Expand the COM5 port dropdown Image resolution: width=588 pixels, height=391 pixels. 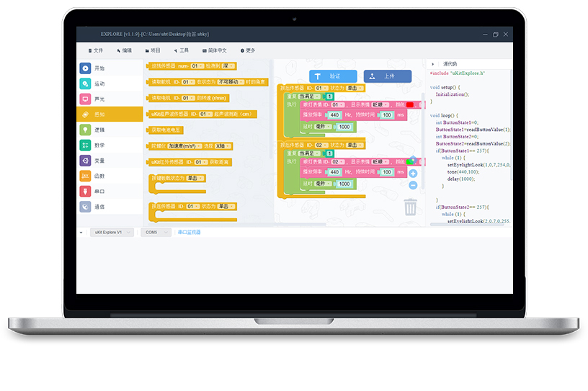tap(156, 233)
